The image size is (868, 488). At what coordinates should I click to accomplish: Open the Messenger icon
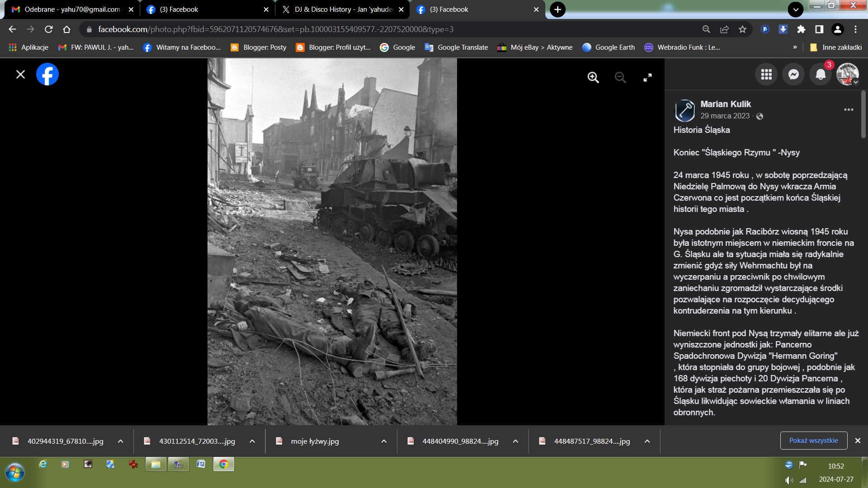(793, 75)
